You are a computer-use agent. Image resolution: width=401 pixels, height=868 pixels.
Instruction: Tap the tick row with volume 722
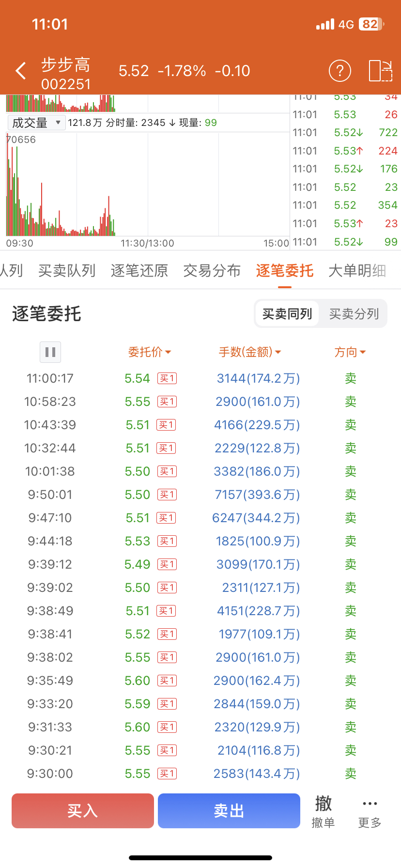[345, 133]
